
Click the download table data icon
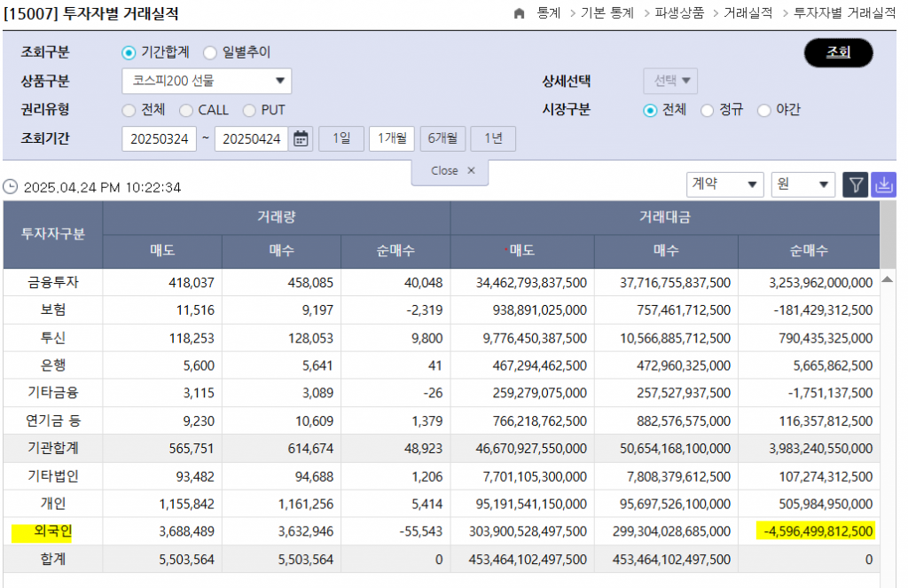pos(884,184)
